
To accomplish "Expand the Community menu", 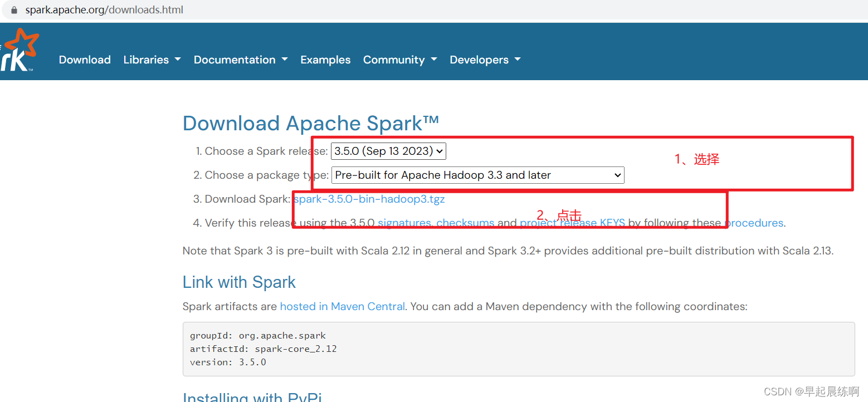I will pos(400,60).
